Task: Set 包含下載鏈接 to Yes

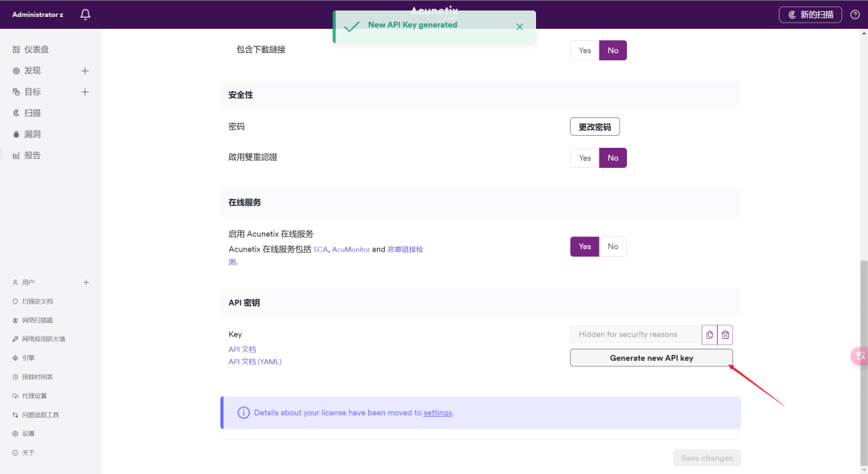Action: point(584,51)
